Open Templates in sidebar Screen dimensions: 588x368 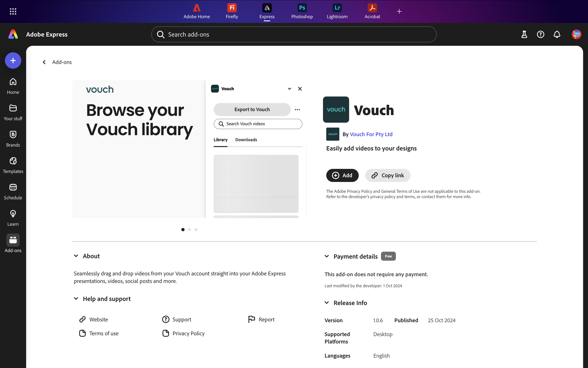point(13,165)
